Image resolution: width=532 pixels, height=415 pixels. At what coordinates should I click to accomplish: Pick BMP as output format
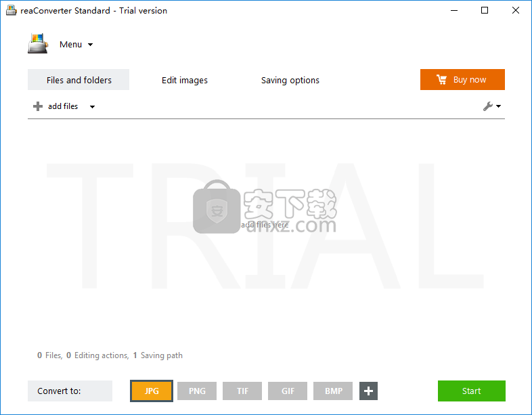click(x=333, y=391)
